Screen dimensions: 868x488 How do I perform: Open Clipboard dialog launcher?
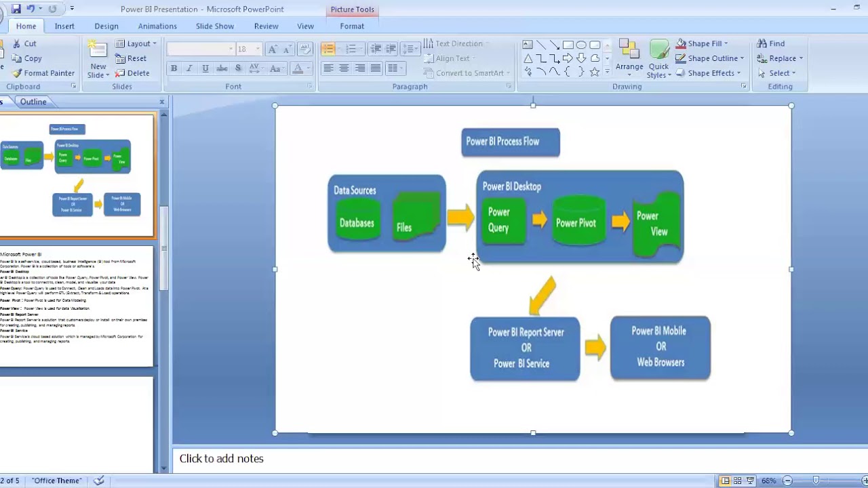74,86
